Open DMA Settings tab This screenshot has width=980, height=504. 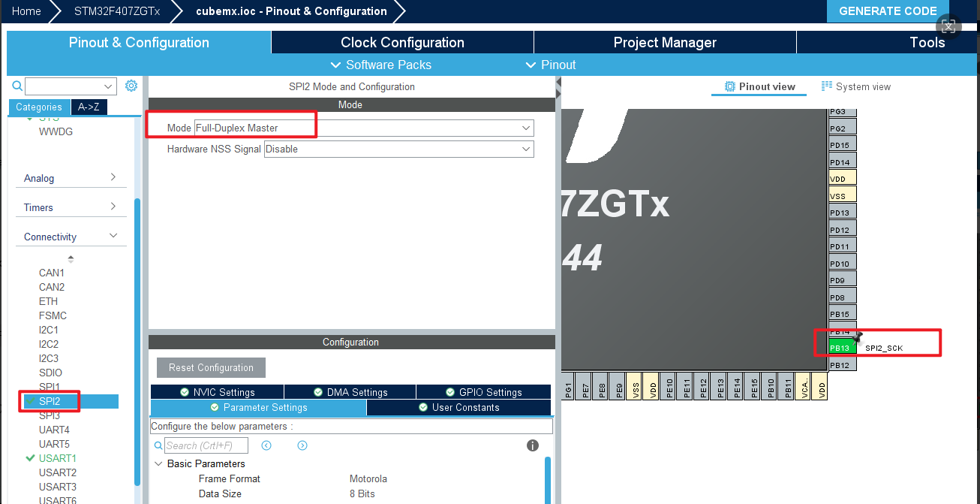tap(350, 392)
